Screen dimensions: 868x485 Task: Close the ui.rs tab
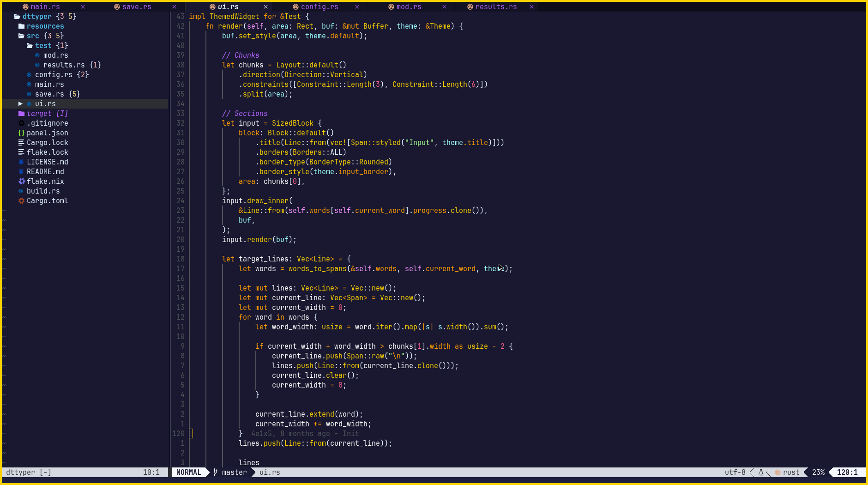coord(265,7)
